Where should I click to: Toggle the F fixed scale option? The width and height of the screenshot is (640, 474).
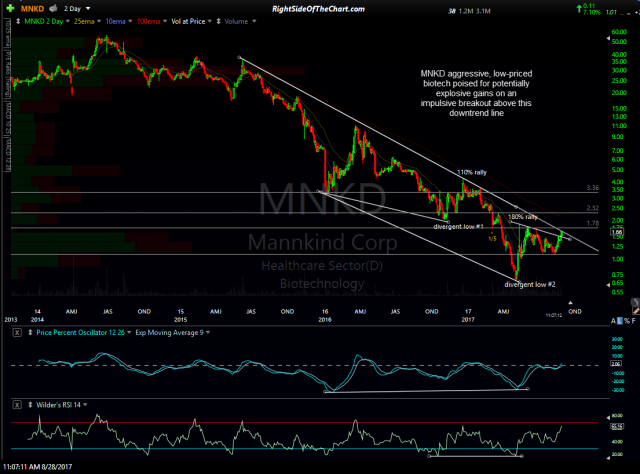click(633, 321)
